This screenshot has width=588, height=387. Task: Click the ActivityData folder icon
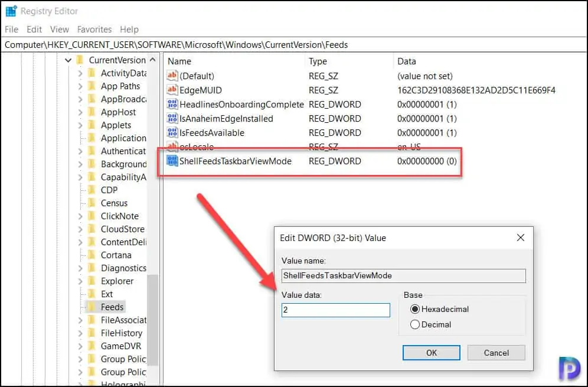(92, 73)
